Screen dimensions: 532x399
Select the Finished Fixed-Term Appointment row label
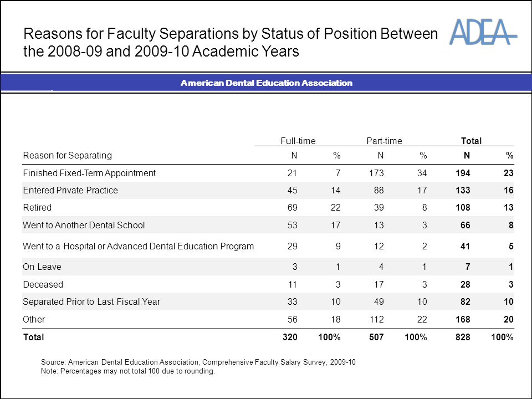coord(89,173)
